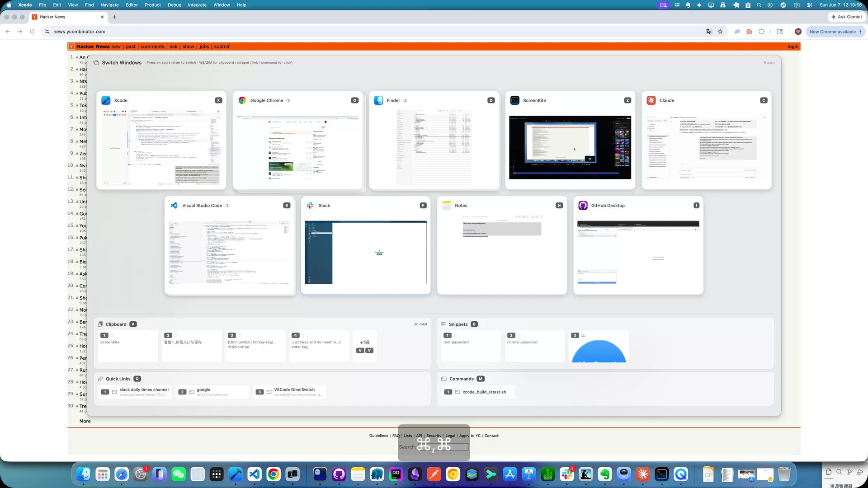
Task: Focus the news.ycombinator.com address bar
Action: click(375, 31)
